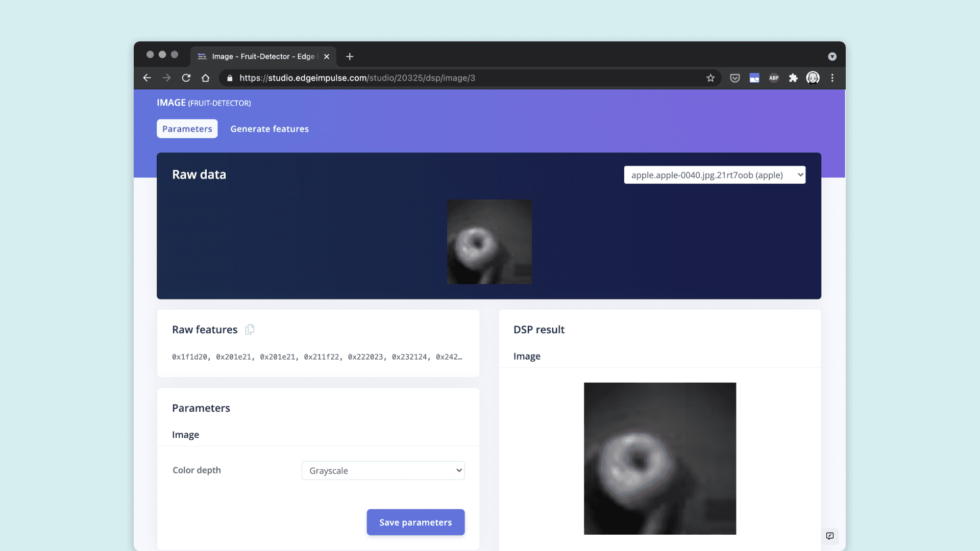980x551 pixels.
Task: Copy raw features with clipboard icon
Action: 250,330
